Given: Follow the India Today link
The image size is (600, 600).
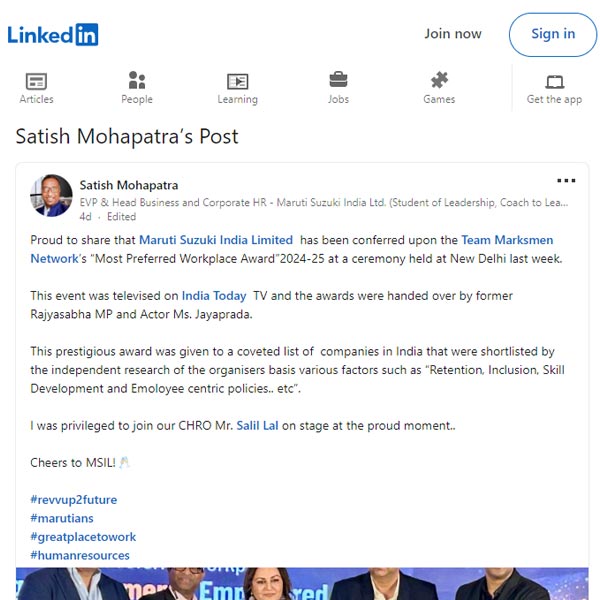Looking at the screenshot, I should coord(214,296).
